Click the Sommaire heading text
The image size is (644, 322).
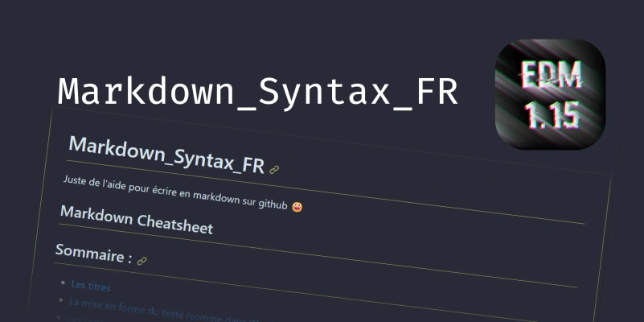click(93, 254)
